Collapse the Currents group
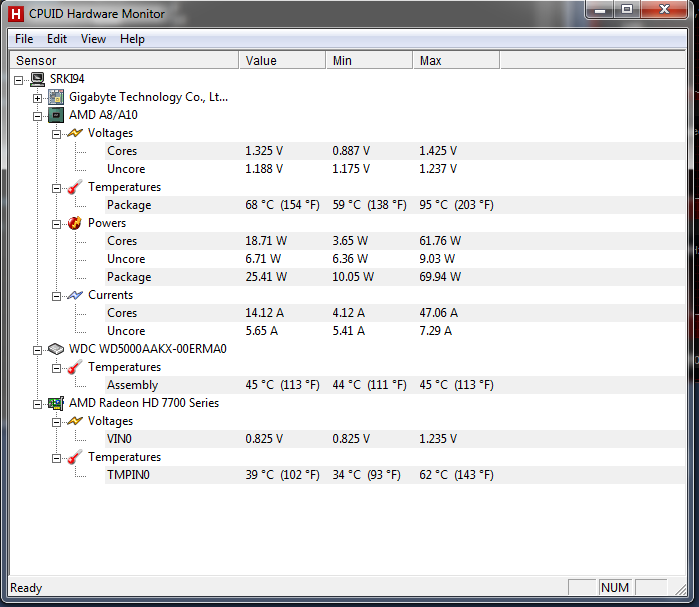This screenshot has height=607, width=699. pyautogui.click(x=56, y=296)
